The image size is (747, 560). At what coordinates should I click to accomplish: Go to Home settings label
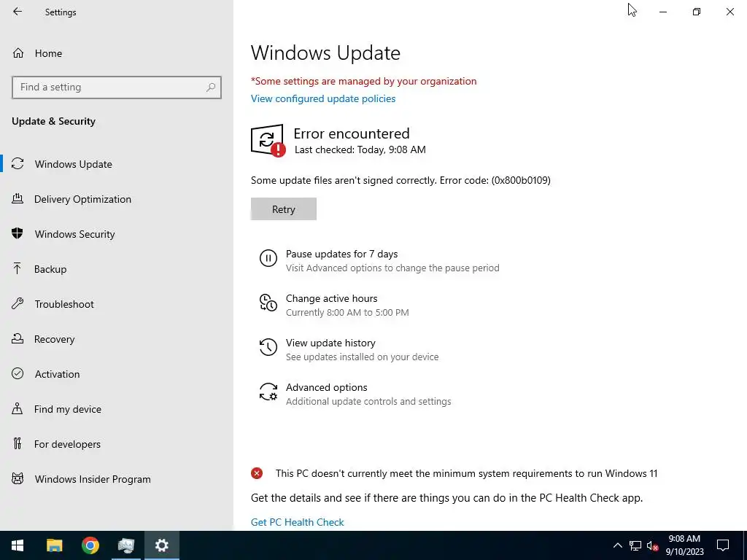(x=48, y=53)
